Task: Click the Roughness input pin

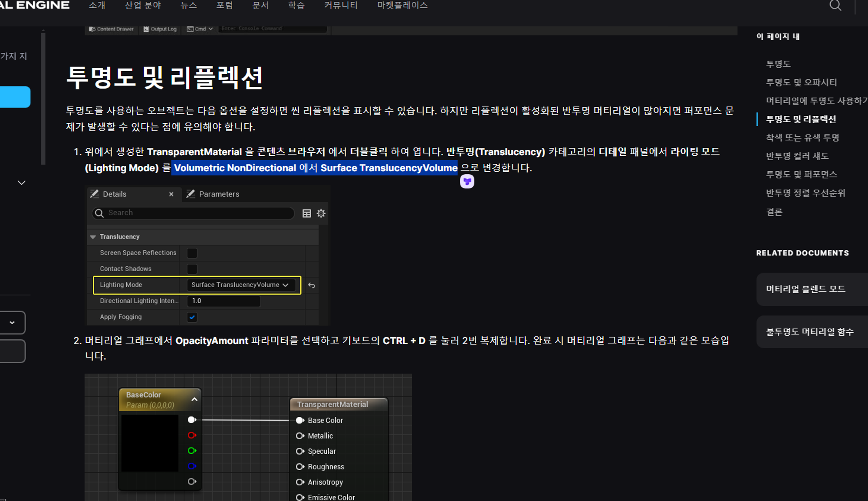Action: coord(300,467)
